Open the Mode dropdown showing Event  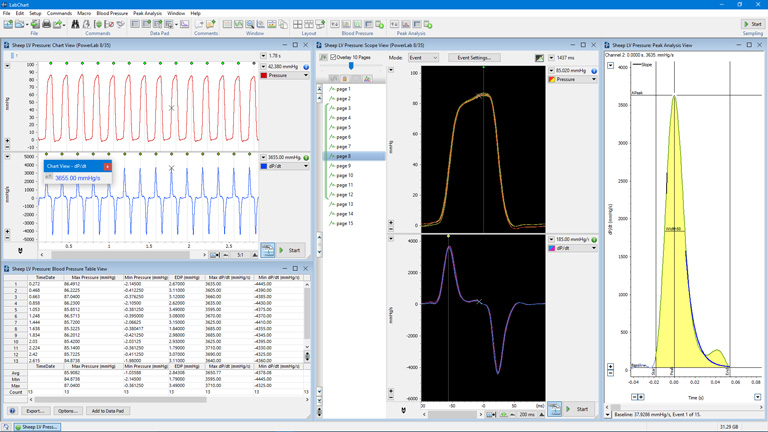click(423, 58)
